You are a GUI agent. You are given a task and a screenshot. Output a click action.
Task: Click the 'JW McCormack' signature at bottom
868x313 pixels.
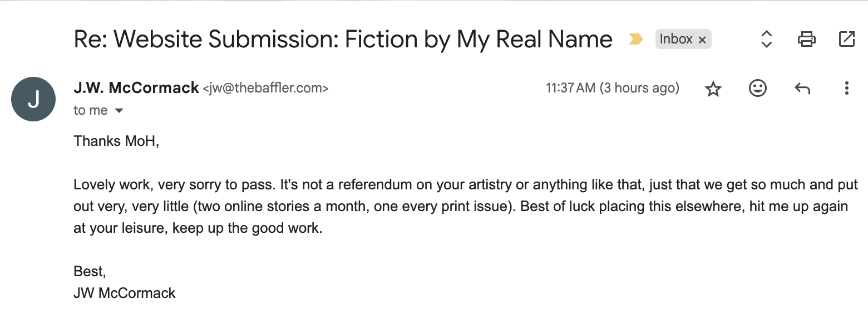[125, 293]
